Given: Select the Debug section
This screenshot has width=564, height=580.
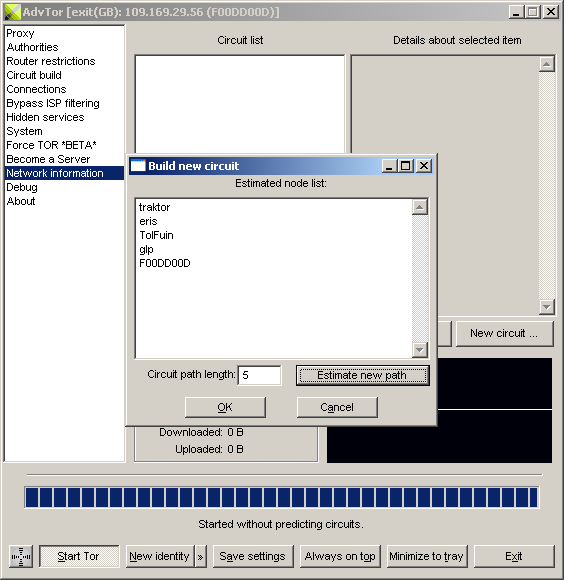Looking at the screenshot, I should coord(22,187).
